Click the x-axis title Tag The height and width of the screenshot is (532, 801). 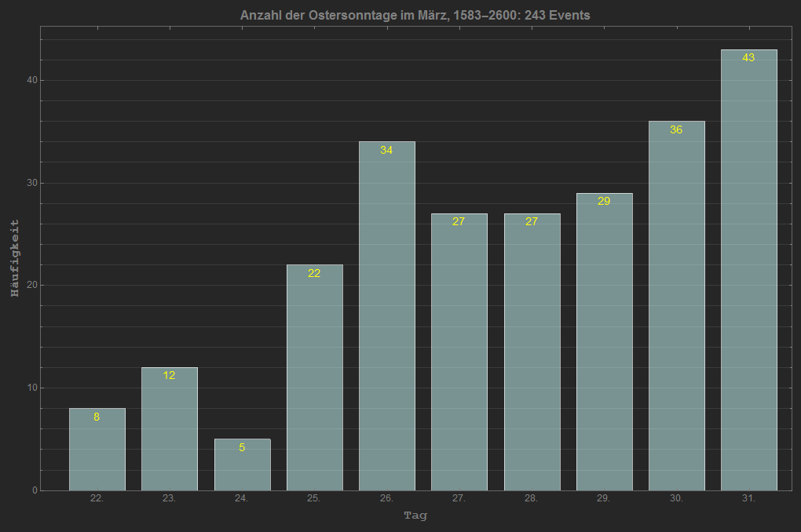(415, 516)
